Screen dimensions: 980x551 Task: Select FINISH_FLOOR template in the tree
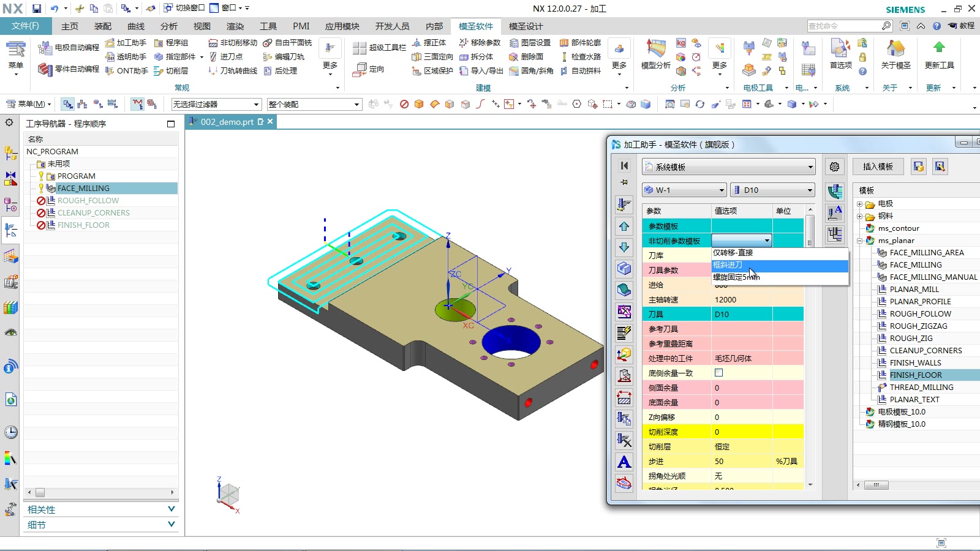tap(916, 375)
